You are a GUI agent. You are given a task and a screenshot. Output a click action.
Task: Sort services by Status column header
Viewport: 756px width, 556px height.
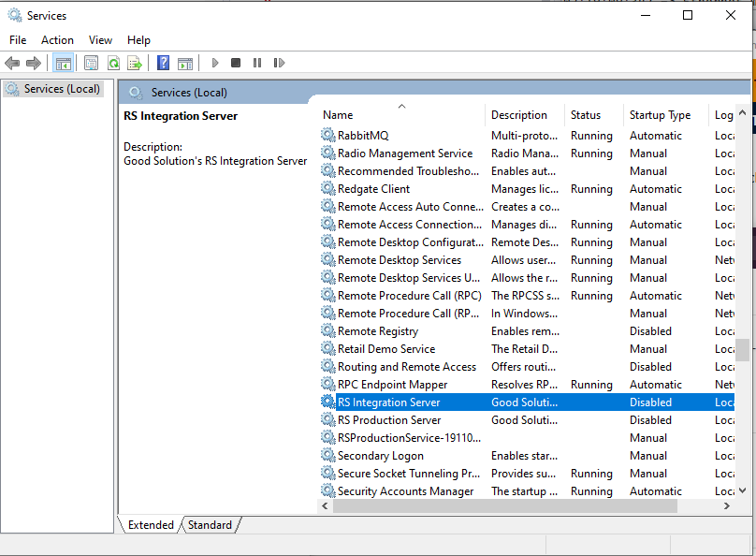[586, 115]
